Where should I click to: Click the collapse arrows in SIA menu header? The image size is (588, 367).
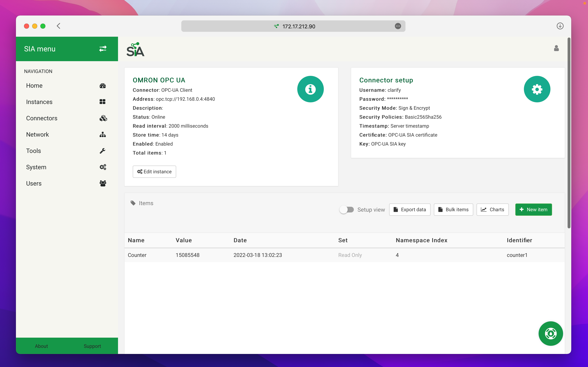tap(103, 49)
